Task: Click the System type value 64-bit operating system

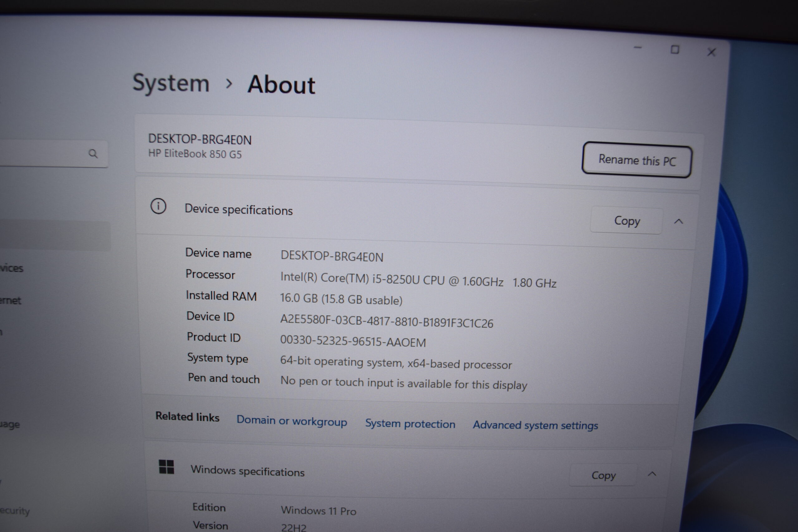Action: 396,363
